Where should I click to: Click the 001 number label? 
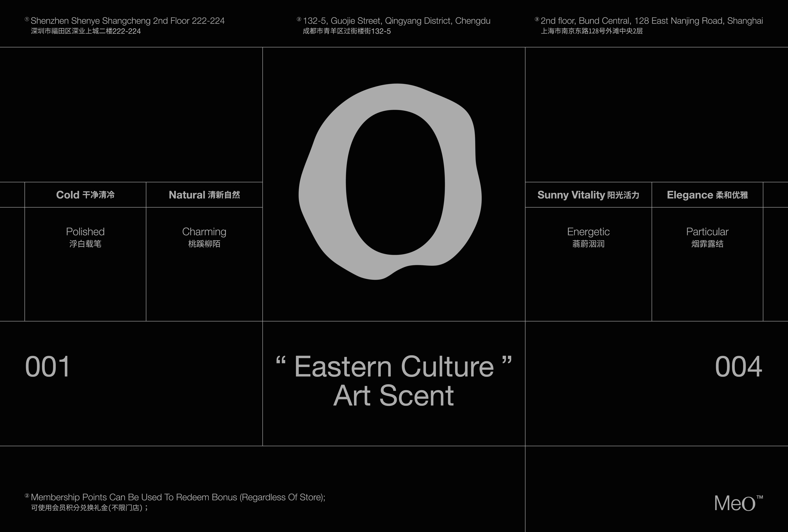(x=48, y=367)
